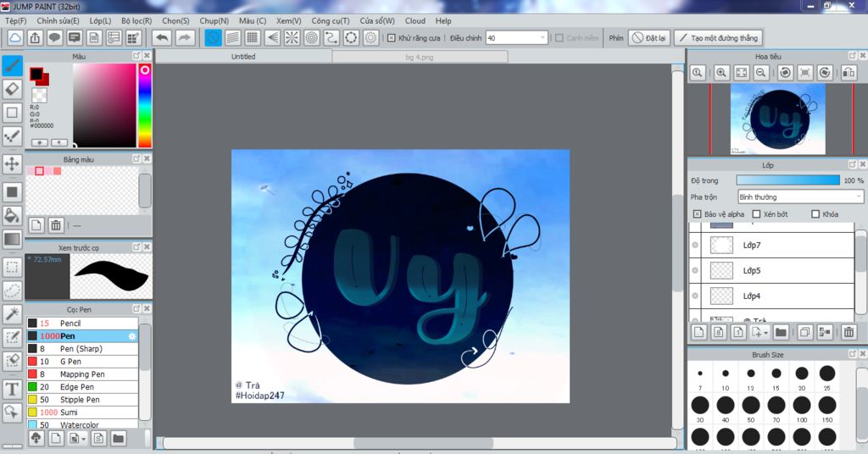Image resolution: width=868 pixels, height=454 pixels.
Task: Select the rectangular selection tool
Action: (12, 267)
